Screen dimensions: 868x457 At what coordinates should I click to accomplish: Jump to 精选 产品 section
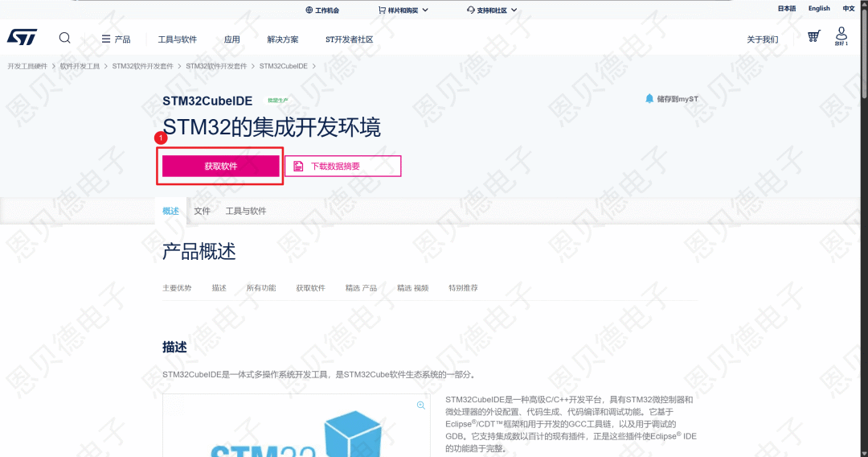coord(361,288)
